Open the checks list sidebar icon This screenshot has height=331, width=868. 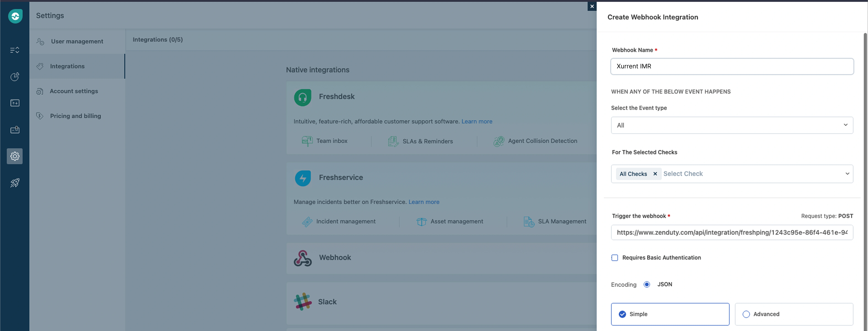pyautogui.click(x=14, y=50)
